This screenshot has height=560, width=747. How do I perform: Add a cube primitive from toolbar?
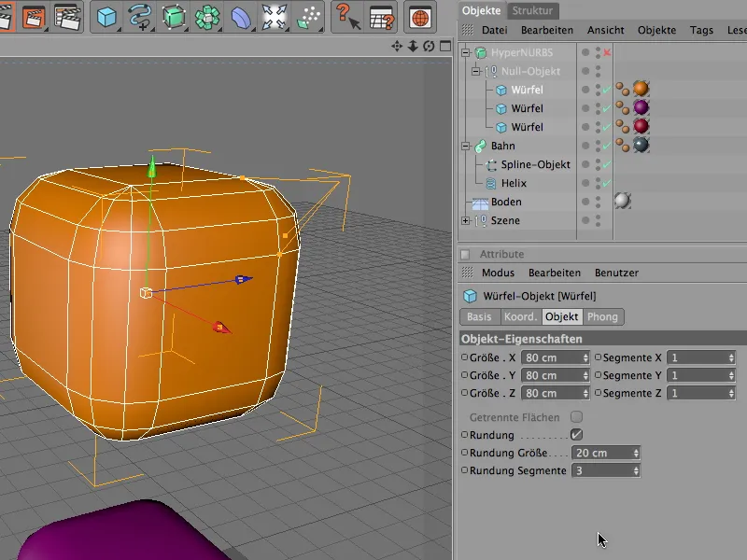click(106, 17)
